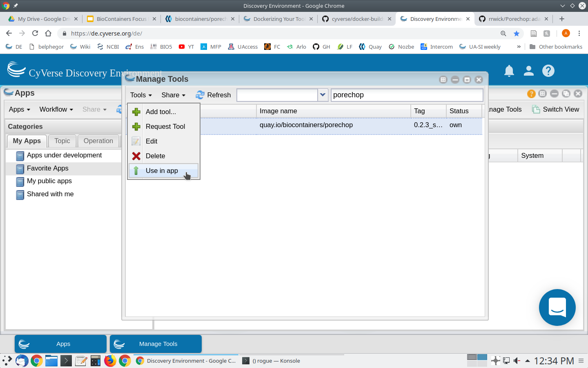588x368 pixels.
Task: Open Chrome three-dot menu
Action: pos(579,34)
